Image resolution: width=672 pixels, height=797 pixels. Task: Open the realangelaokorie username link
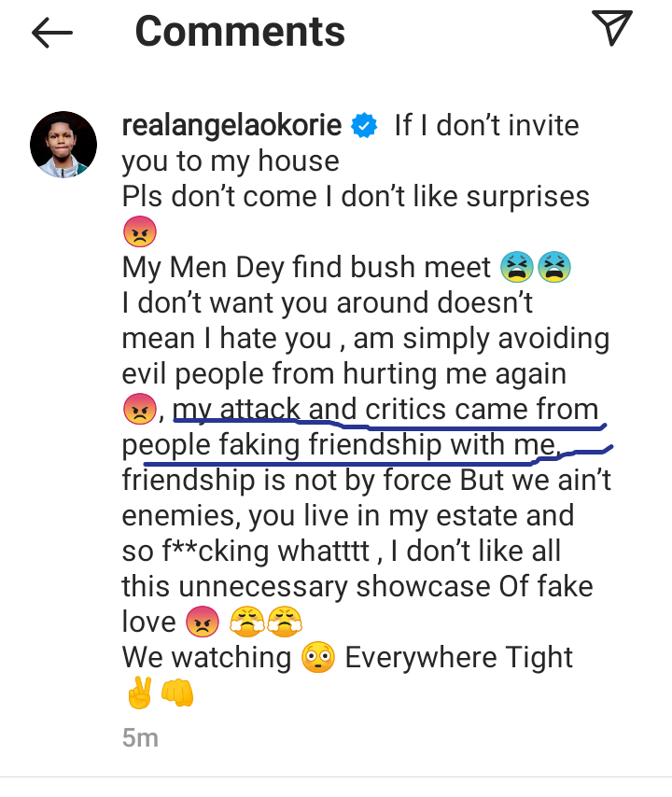231,125
